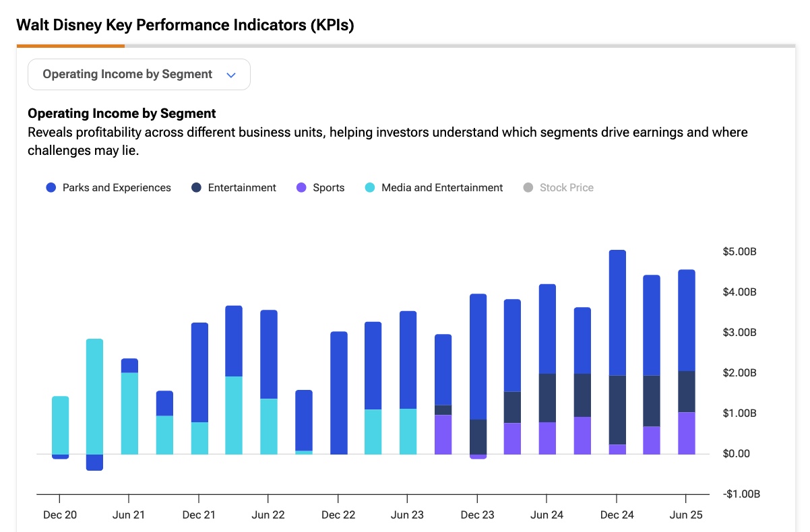Viewport: 810px width, 532px height.
Task: Click the tallest Dec 24 Parks bar
Action: 617,312
